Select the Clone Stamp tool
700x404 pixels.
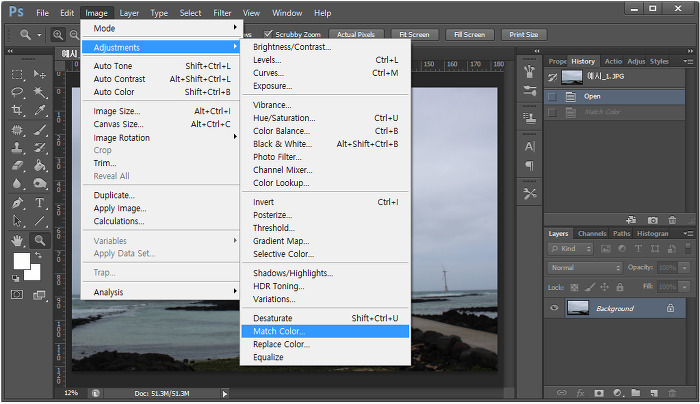(17, 147)
